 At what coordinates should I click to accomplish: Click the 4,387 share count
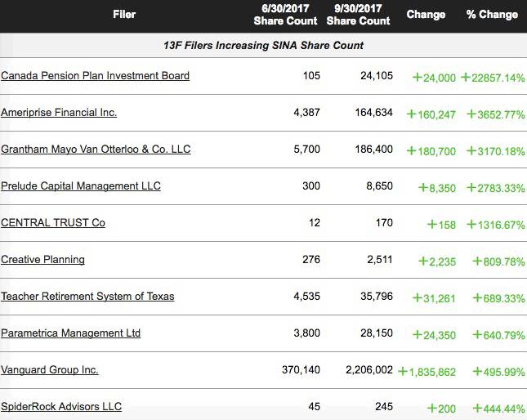click(x=307, y=112)
